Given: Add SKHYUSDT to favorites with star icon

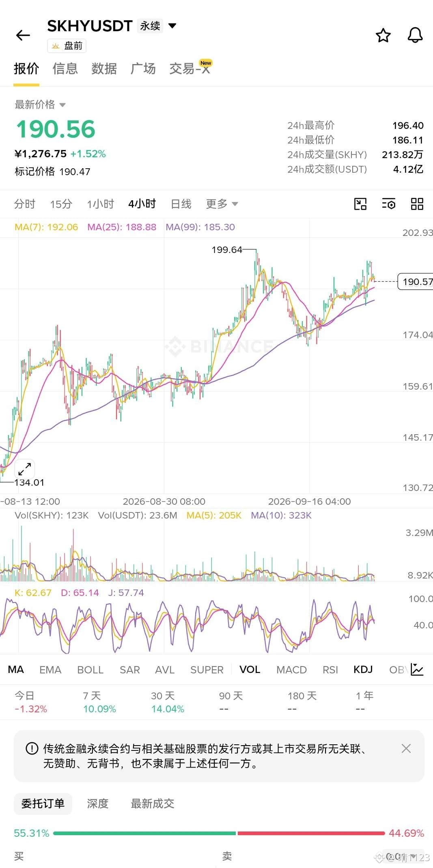Looking at the screenshot, I should point(383,36).
